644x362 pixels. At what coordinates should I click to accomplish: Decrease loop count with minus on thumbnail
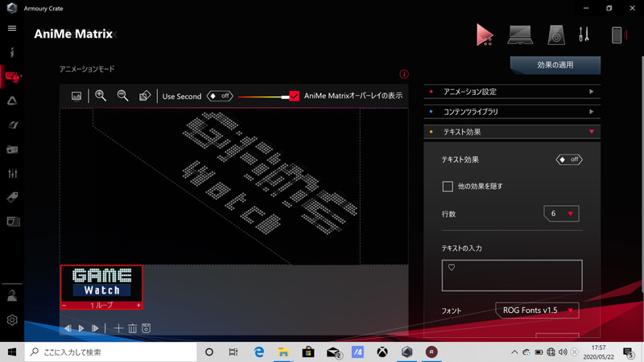[x=64, y=306]
